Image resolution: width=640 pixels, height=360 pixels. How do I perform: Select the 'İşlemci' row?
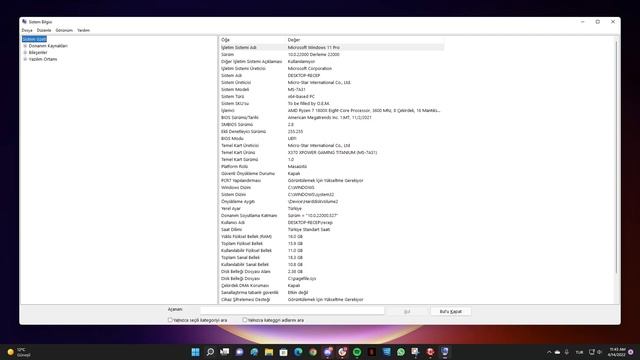[332, 110]
